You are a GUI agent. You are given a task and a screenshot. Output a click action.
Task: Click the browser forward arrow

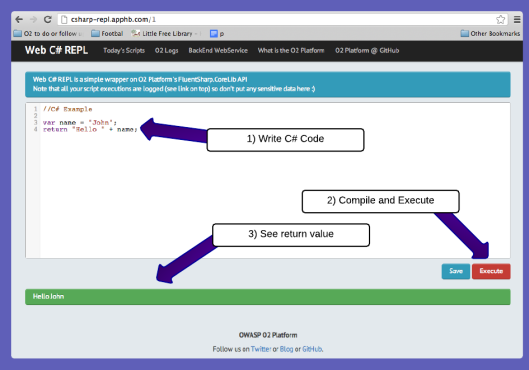pos(33,20)
